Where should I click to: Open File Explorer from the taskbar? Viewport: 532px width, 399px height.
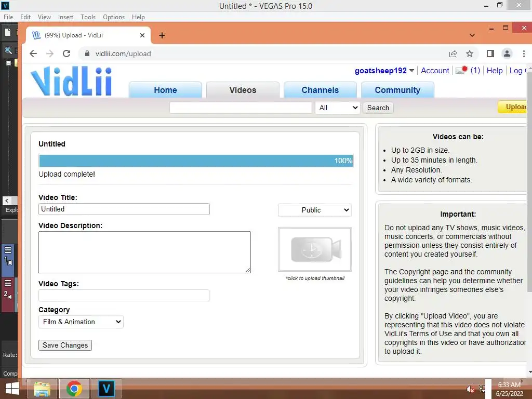point(42,389)
